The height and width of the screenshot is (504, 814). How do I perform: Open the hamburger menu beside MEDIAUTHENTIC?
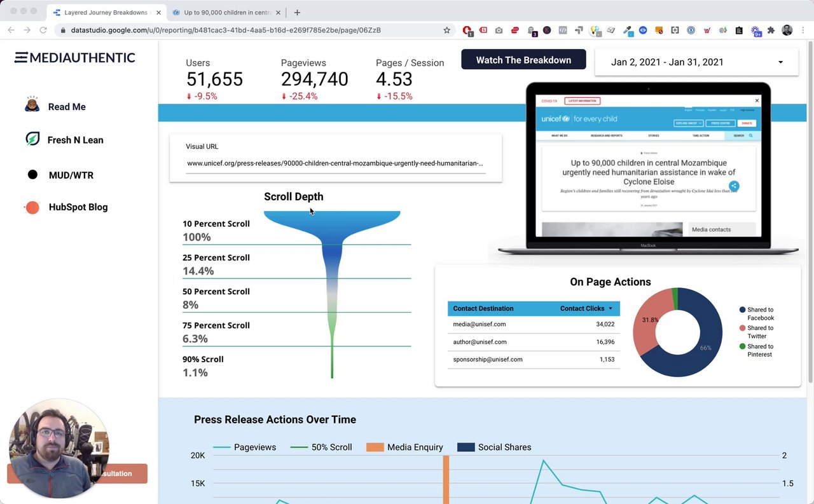point(21,58)
